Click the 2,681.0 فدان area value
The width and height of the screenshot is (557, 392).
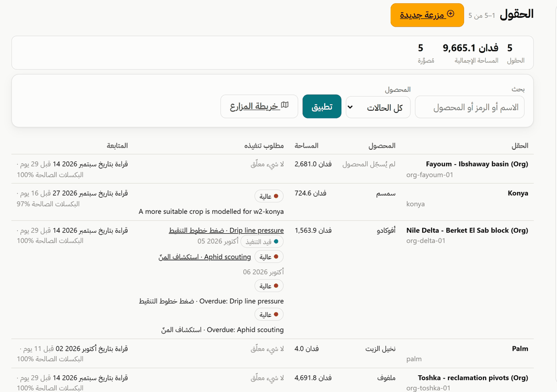313,164
